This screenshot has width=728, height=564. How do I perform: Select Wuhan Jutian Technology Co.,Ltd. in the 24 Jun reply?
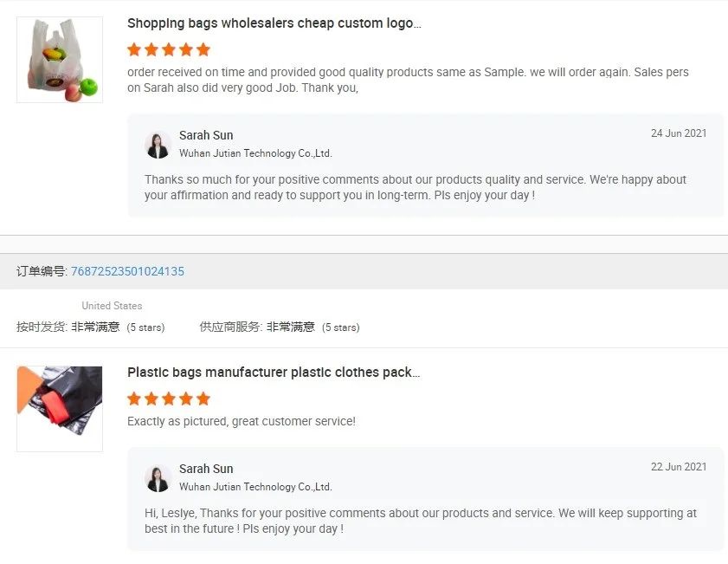(255, 153)
